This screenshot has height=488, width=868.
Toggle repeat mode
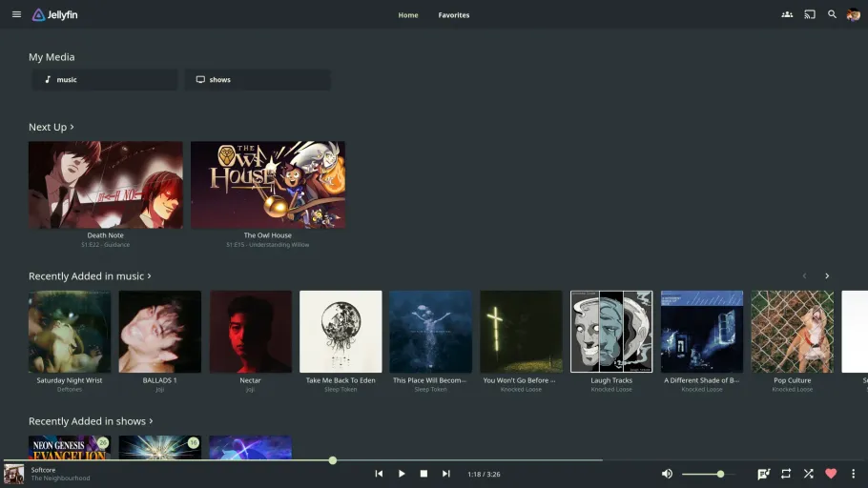click(786, 474)
